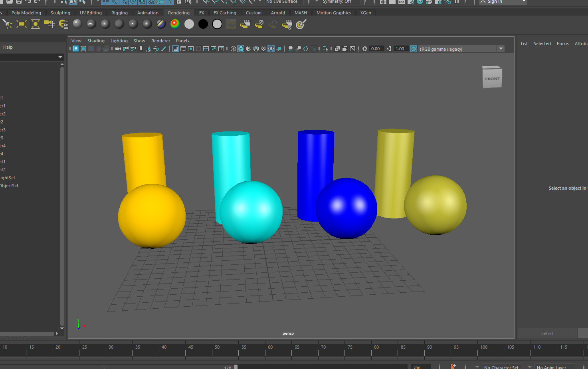Image resolution: width=588 pixels, height=369 pixels.
Task: Toggle the viewport grid display
Action: [176, 49]
